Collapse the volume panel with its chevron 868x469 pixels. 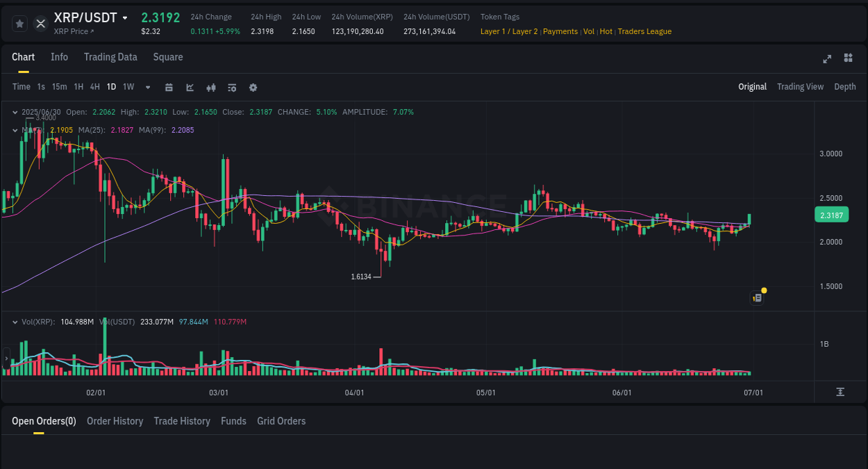tap(14, 320)
